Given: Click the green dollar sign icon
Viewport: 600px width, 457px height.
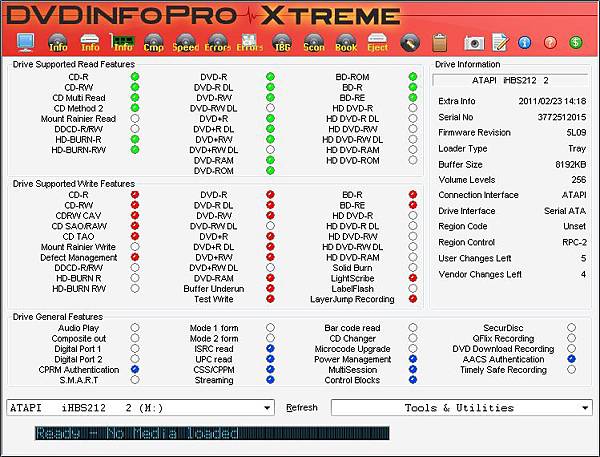Looking at the screenshot, I should pyautogui.click(x=576, y=42).
